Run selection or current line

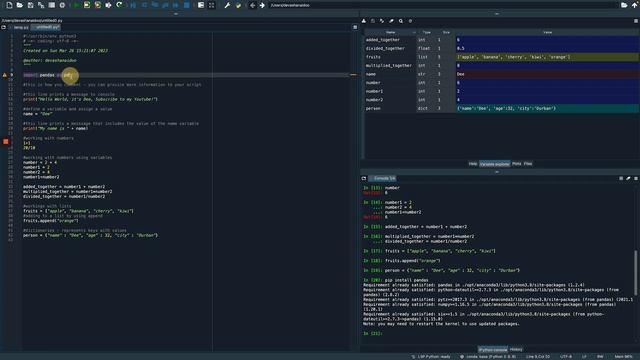point(108,5)
